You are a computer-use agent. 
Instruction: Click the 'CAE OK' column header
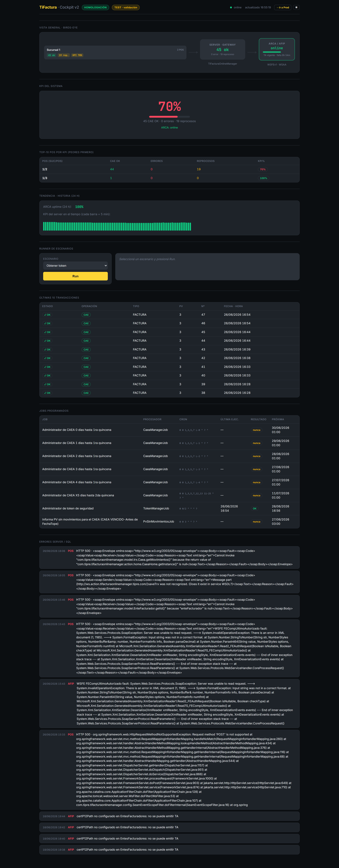[115, 161]
